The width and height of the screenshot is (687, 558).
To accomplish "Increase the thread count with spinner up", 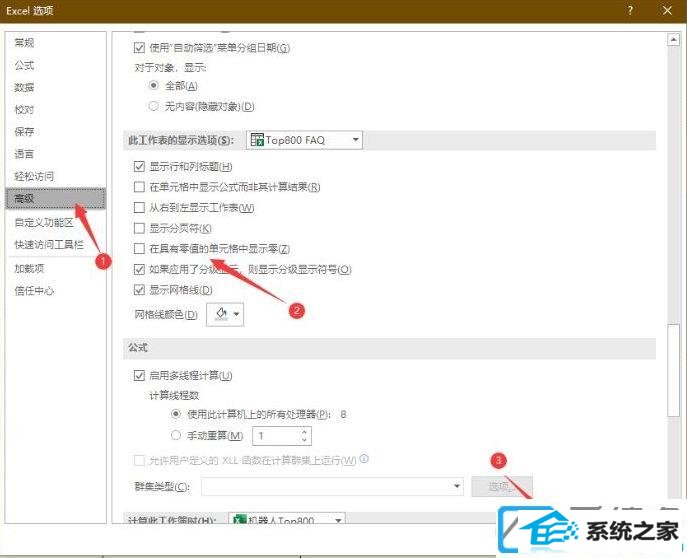I will click(x=305, y=432).
